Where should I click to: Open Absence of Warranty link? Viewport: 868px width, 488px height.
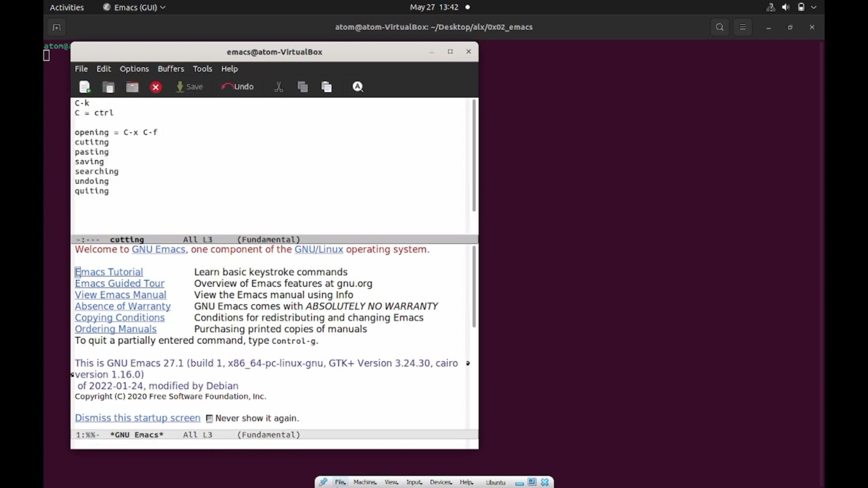point(123,306)
